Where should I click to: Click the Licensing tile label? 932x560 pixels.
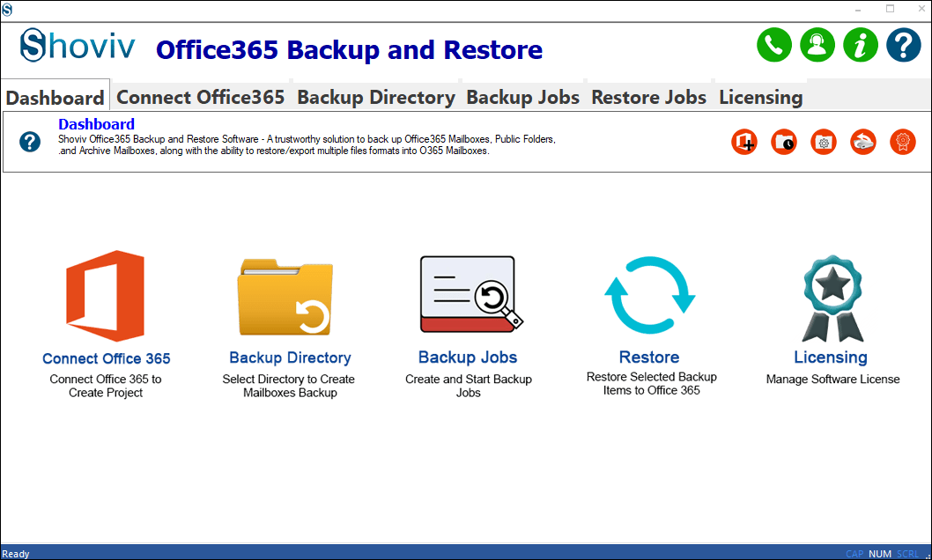[x=831, y=357]
